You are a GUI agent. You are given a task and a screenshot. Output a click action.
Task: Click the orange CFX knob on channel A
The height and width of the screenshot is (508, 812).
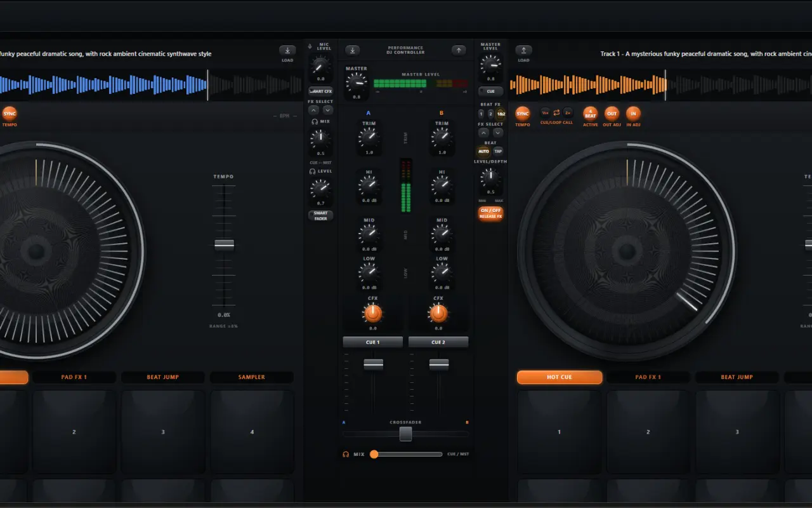tap(373, 313)
